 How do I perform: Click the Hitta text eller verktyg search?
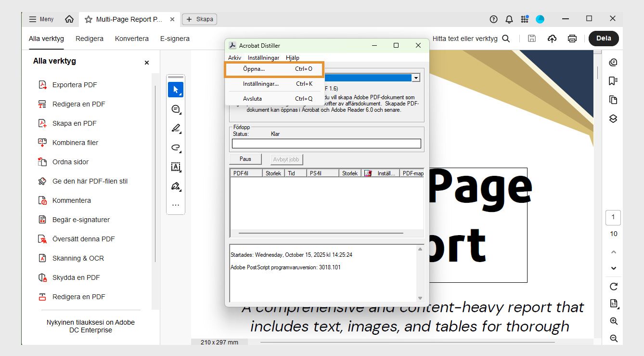coord(471,39)
